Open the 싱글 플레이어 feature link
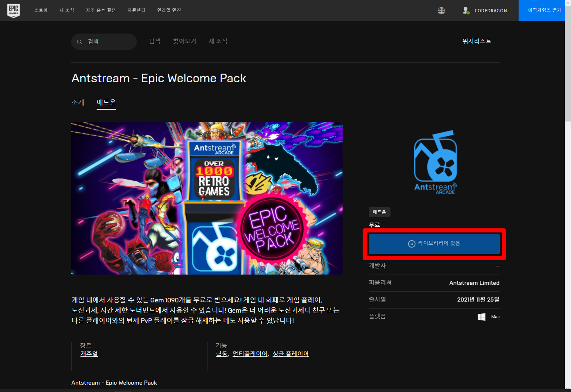The width and height of the screenshot is (571, 392). pyautogui.click(x=291, y=354)
